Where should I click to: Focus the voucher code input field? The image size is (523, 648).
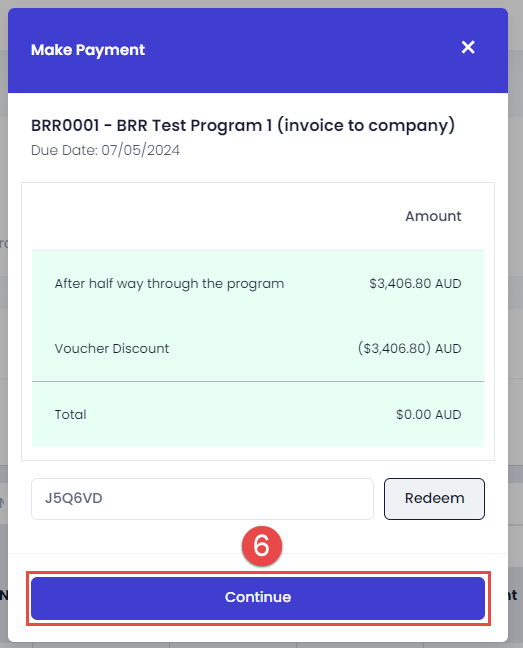202,498
